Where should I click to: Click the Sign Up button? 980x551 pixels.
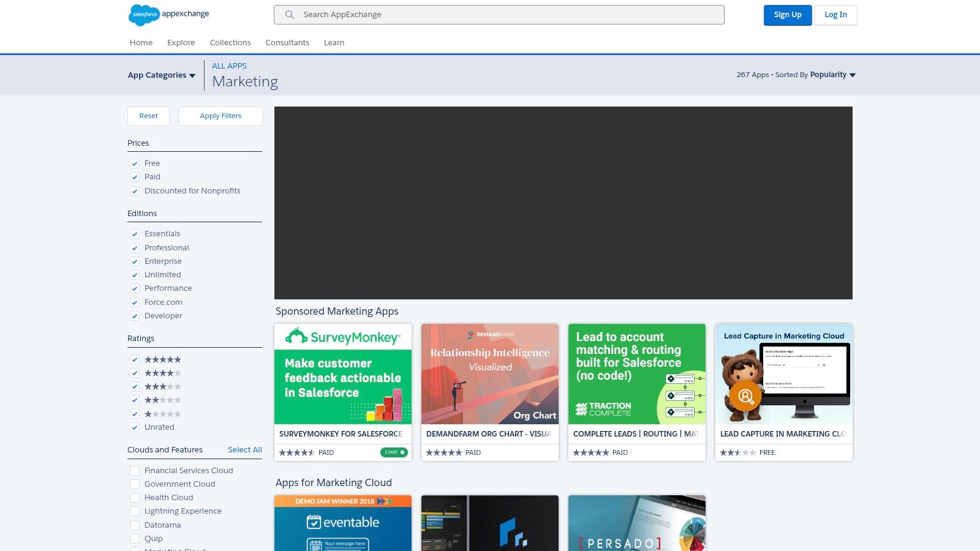point(788,15)
